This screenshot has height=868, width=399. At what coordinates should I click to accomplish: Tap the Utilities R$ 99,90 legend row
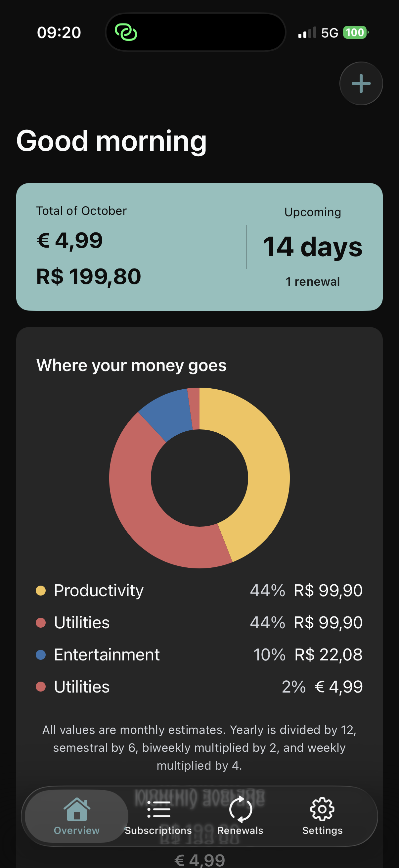(199, 622)
